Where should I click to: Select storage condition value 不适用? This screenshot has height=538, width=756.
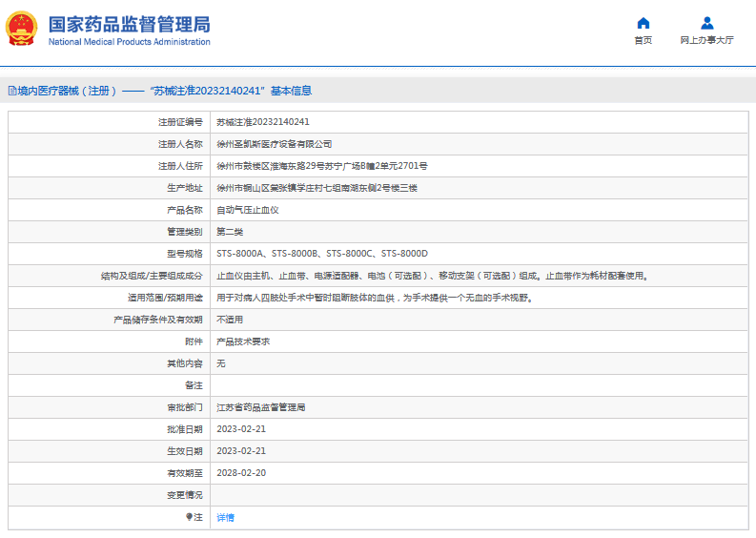(x=230, y=320)
